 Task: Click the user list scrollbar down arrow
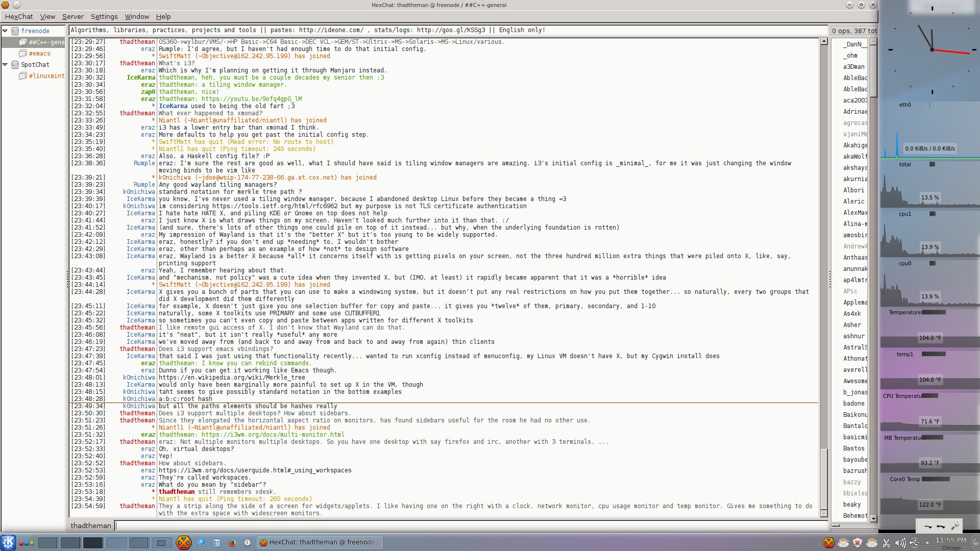tap(873, 518)
